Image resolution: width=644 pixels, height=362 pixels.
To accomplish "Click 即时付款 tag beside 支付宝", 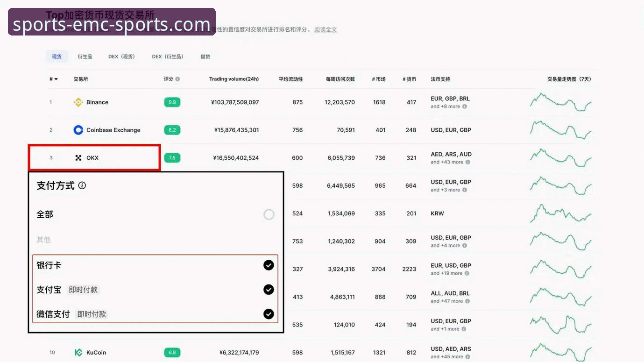I will coord(83,290).
